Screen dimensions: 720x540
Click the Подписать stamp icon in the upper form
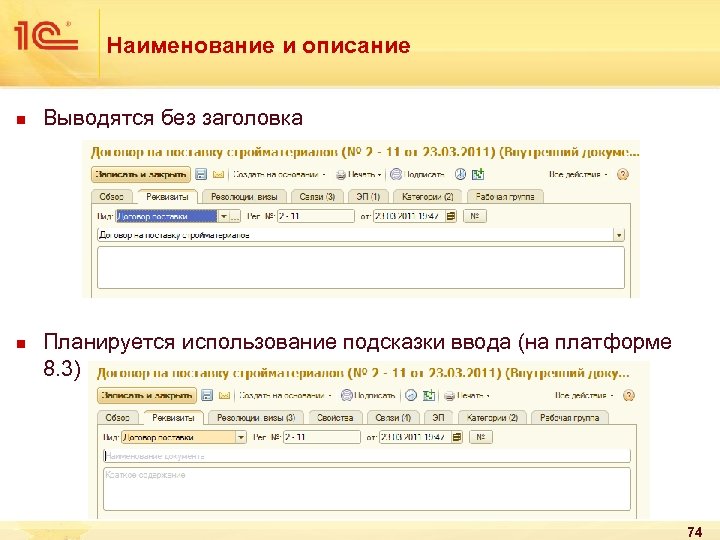[x=396, y=174]
